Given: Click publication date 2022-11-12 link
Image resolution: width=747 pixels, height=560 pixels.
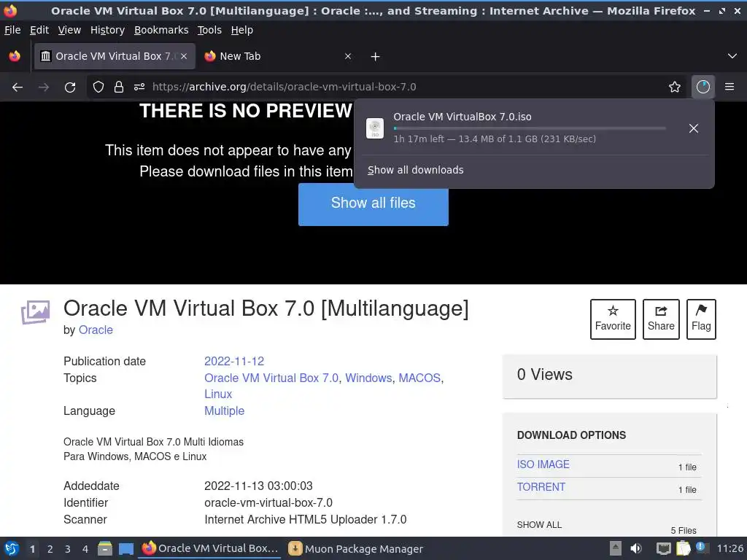Looking at the screenshot, I should pyautogui.click(x=234, y=361).
